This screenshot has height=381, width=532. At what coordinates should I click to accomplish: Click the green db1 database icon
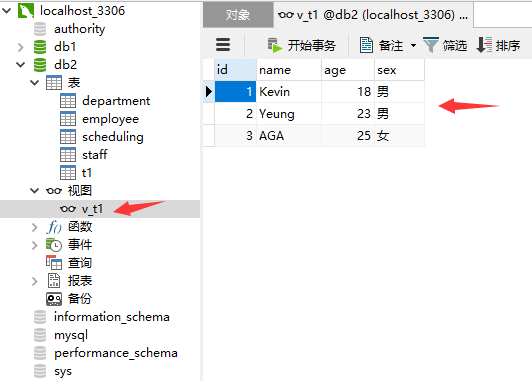click(x=40, y=47)
